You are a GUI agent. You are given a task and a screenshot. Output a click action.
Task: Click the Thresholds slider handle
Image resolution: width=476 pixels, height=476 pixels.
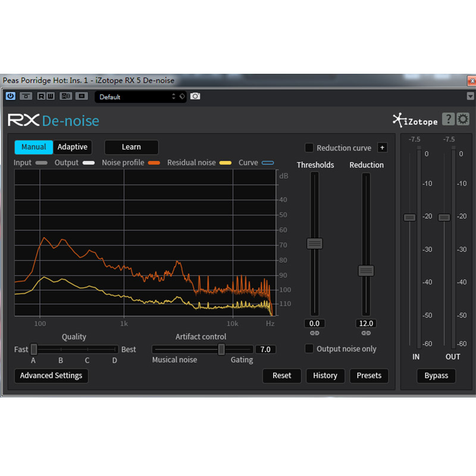pos(315,243)
